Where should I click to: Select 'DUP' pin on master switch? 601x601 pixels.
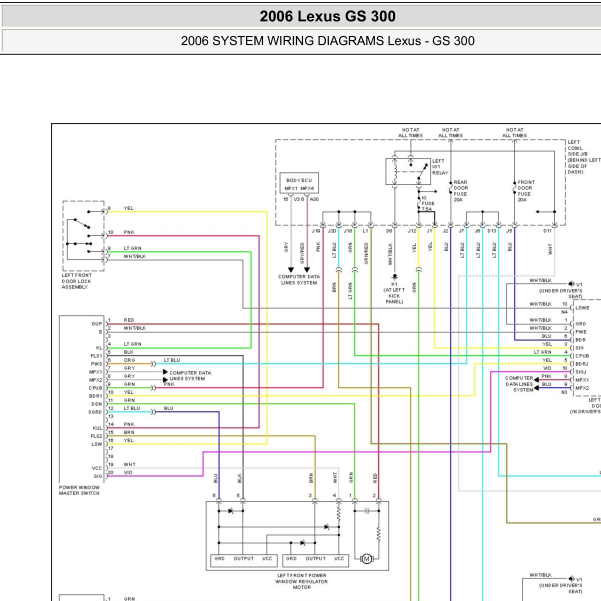pyautogui.click(x=97, y=324)
